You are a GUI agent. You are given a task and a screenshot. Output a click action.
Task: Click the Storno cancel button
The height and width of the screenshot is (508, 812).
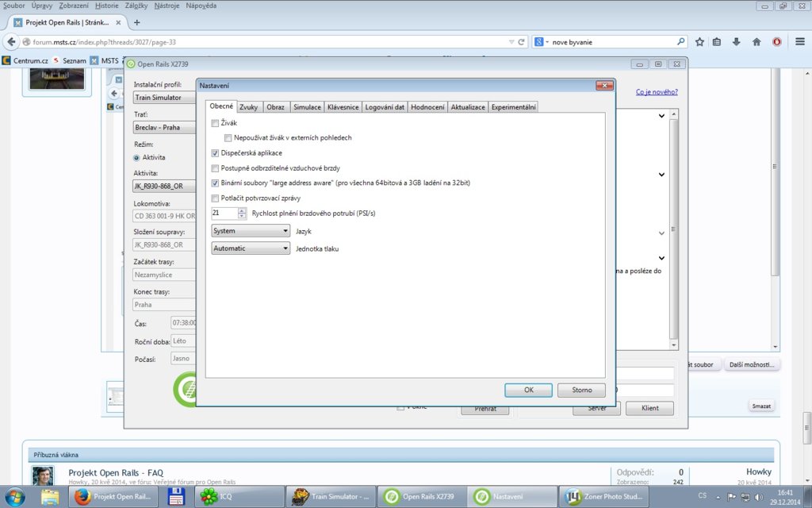click(581, 390)
